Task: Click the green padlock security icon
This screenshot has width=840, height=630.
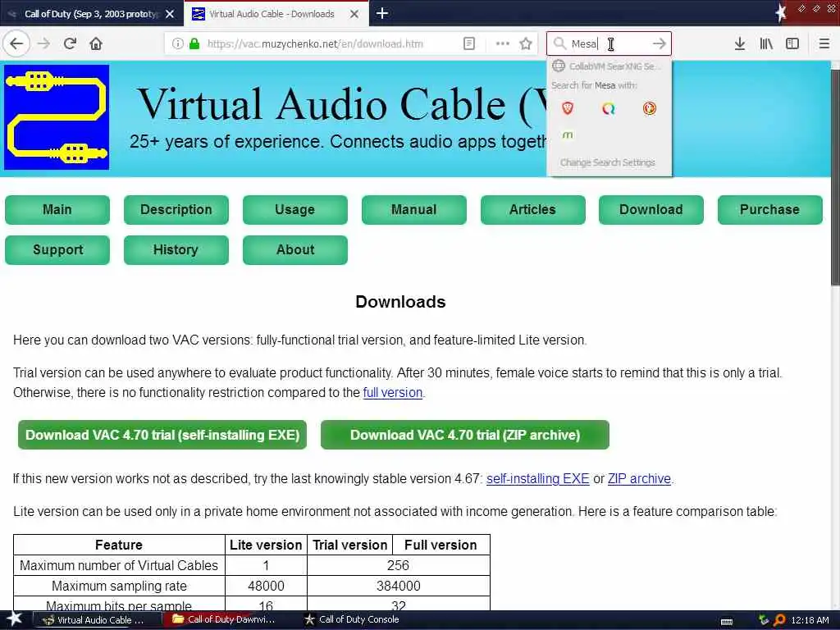Action: click(194, 44)
